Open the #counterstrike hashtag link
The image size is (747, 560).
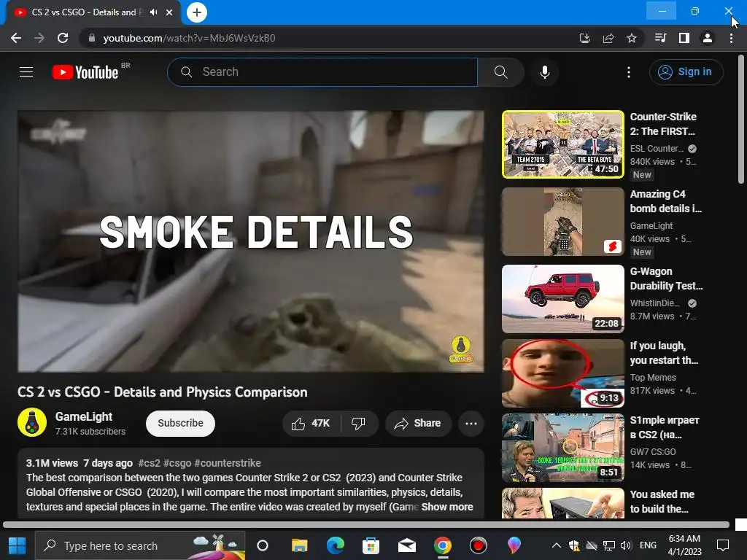click(x=228, y=463)
